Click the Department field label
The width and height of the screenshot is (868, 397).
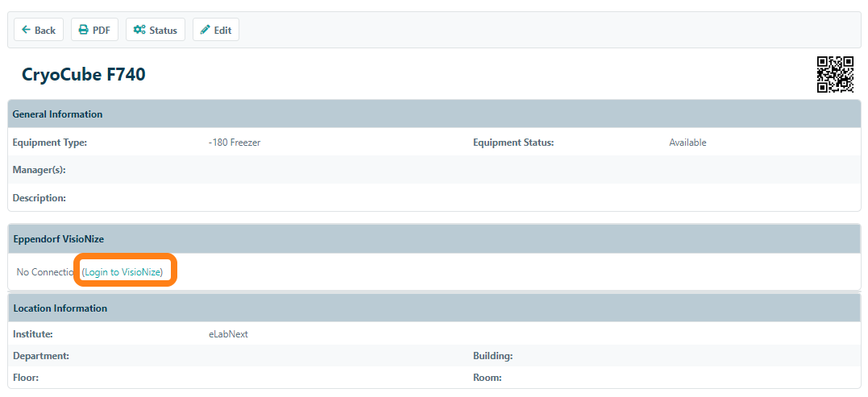pyautogui.click(x=41, y=356)
